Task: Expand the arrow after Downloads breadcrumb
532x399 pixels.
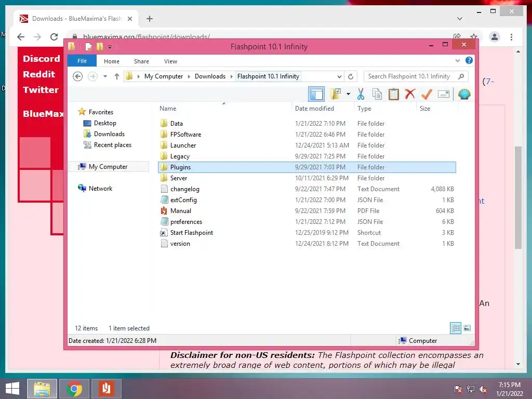Action: pos(231,76)
